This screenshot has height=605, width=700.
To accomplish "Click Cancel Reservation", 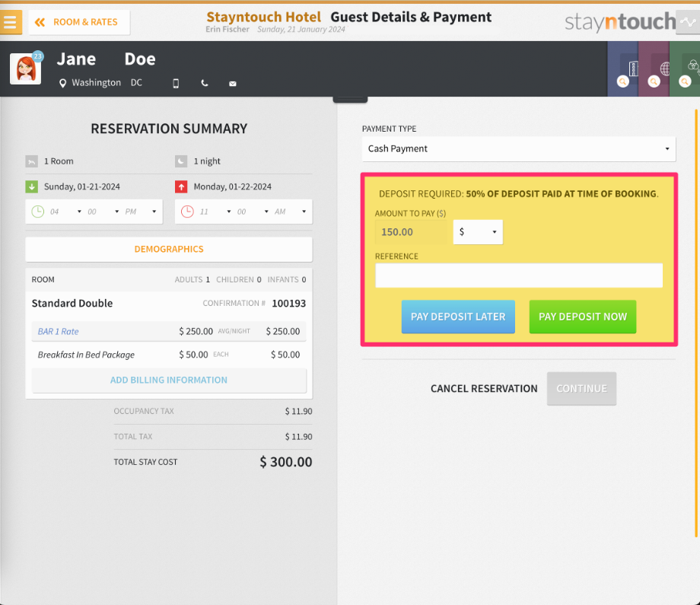I will pos(484,388).
